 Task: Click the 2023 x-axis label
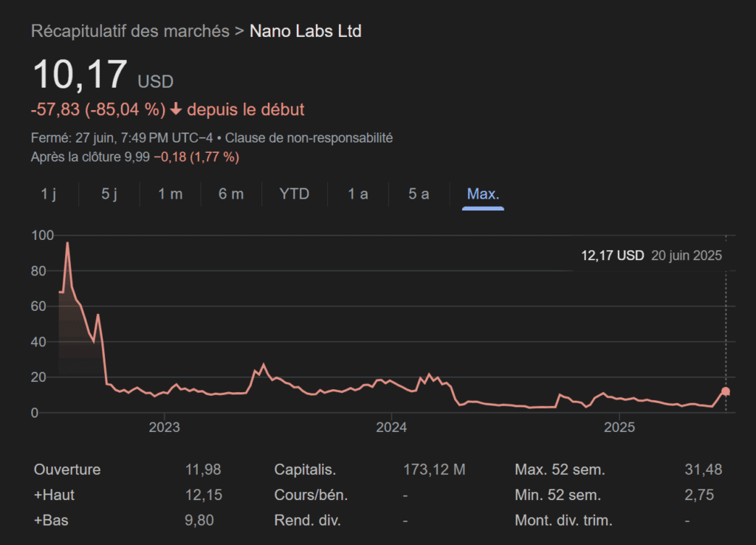click(164, 428)
